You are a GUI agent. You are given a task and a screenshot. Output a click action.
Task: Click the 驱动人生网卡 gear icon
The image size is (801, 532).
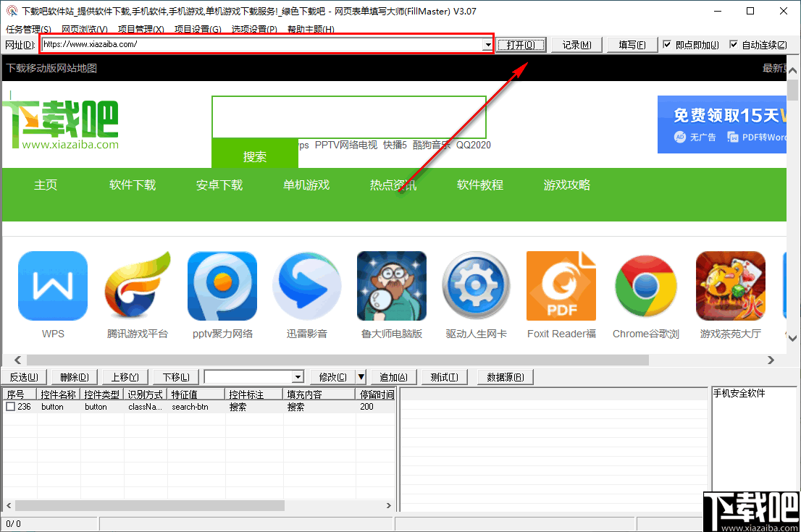coord(476,285)
